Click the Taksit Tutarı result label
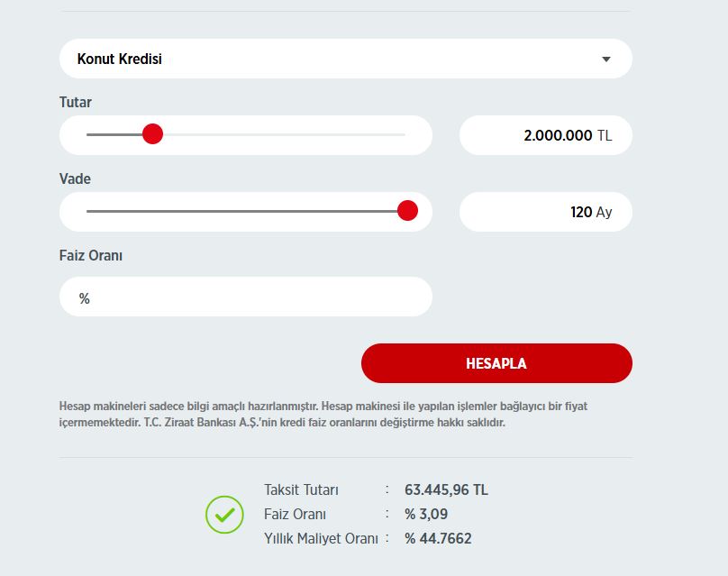The height and width of the screenshot is (576, 728). [x=301, y=490]
